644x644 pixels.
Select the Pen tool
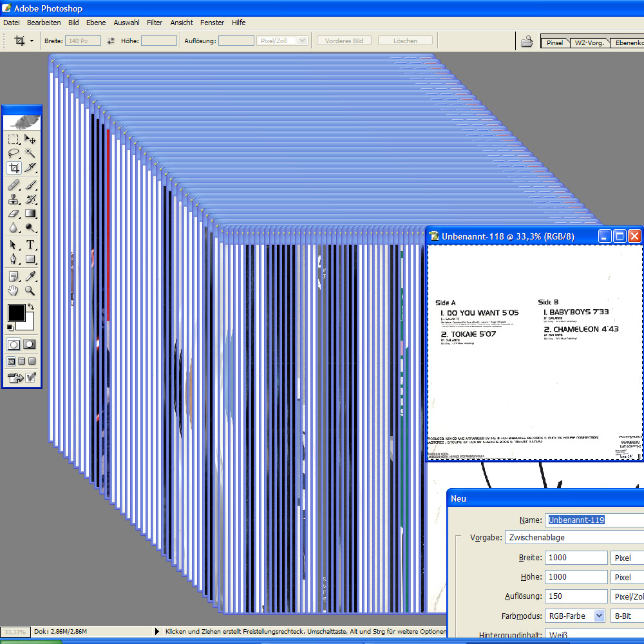(14, 260)
